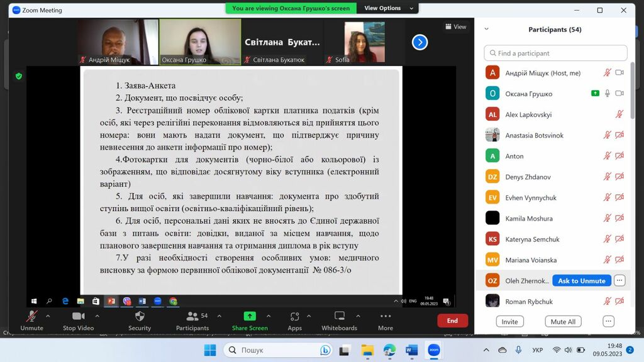Open more options for Oleh Zhernok
Screen dimensions: 644x362
pos(619,281)
